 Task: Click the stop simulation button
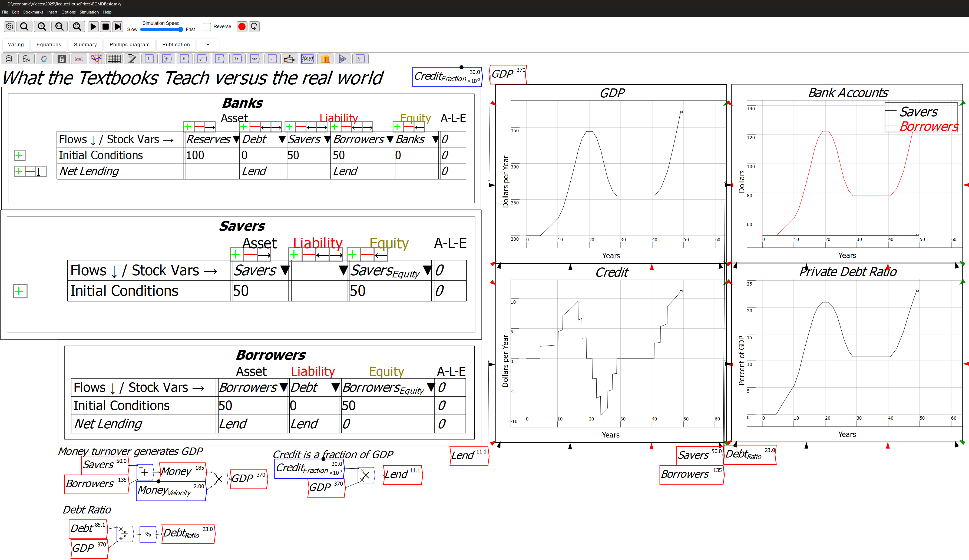(105, 26)
